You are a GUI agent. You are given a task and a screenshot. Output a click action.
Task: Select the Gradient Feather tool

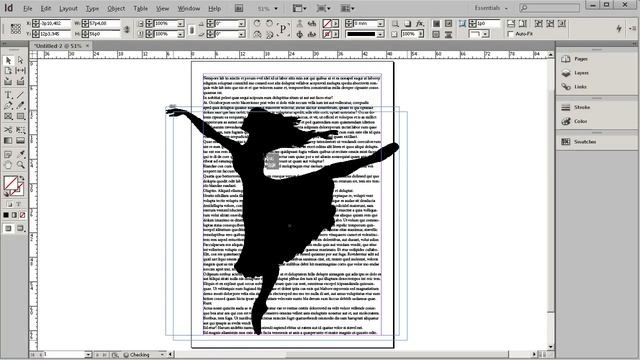pos(20,141)
